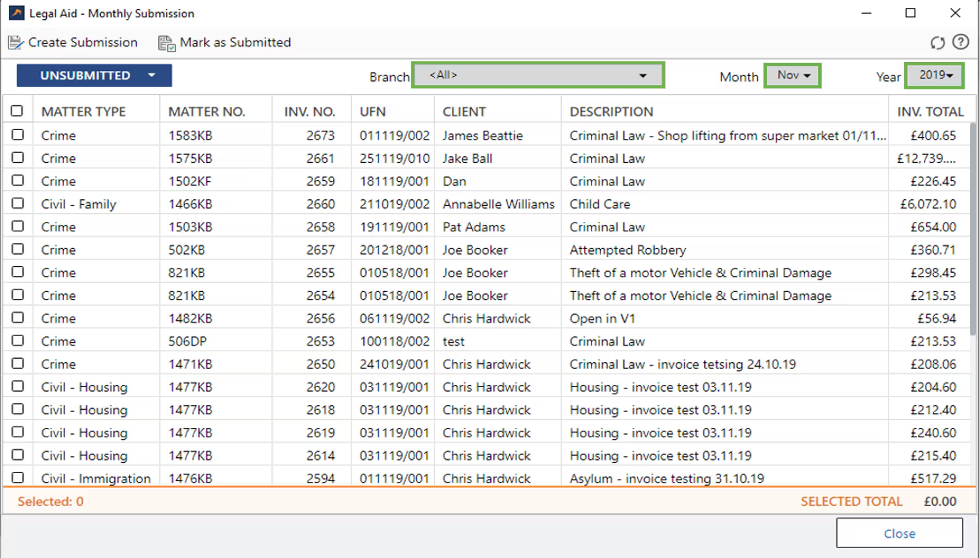Close the window using the X icon
980x558 pixels.
click(x=955, y=13)
